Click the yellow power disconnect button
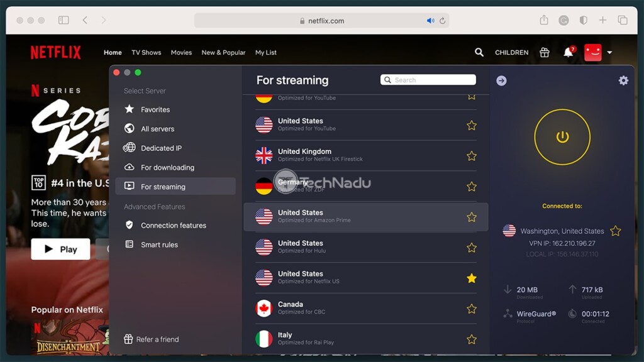Screen dimensions: 644x362 click(562, 137)
